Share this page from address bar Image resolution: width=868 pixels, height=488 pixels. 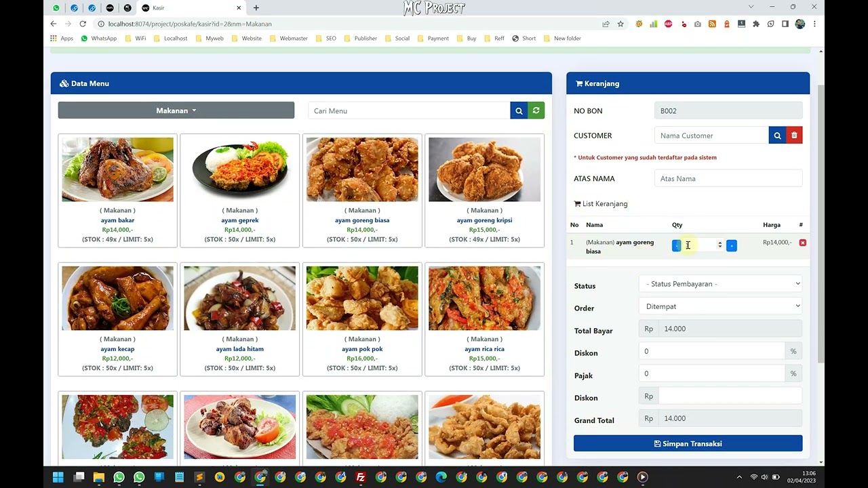click(x=606, y=24)
